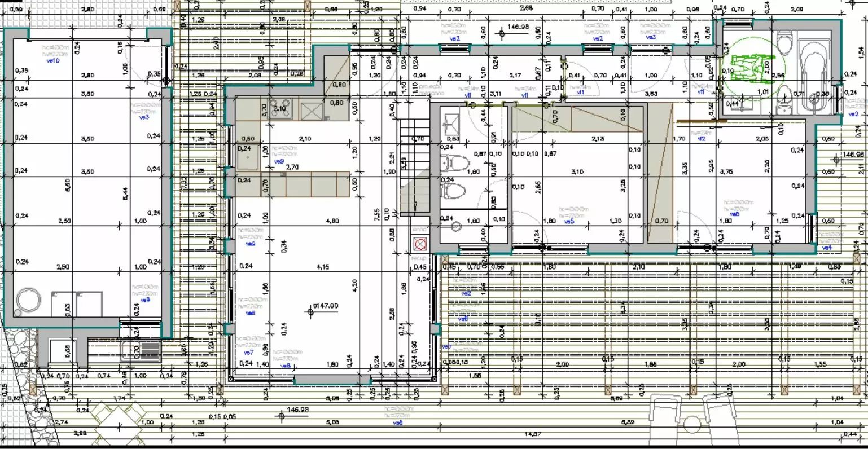Viewport: 868px width, 449px height.
Task: Select the 14,07 overall dimension text
Action: (532, 433)
